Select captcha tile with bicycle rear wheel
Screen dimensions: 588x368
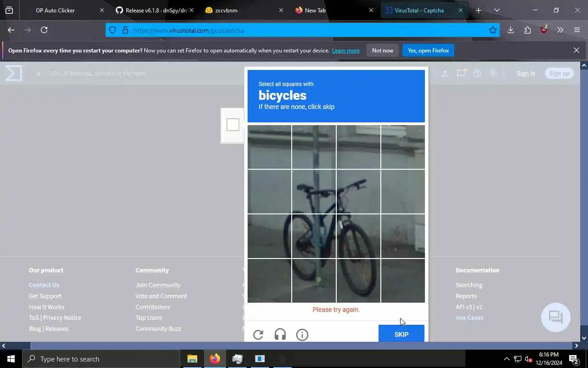(314, 236)
